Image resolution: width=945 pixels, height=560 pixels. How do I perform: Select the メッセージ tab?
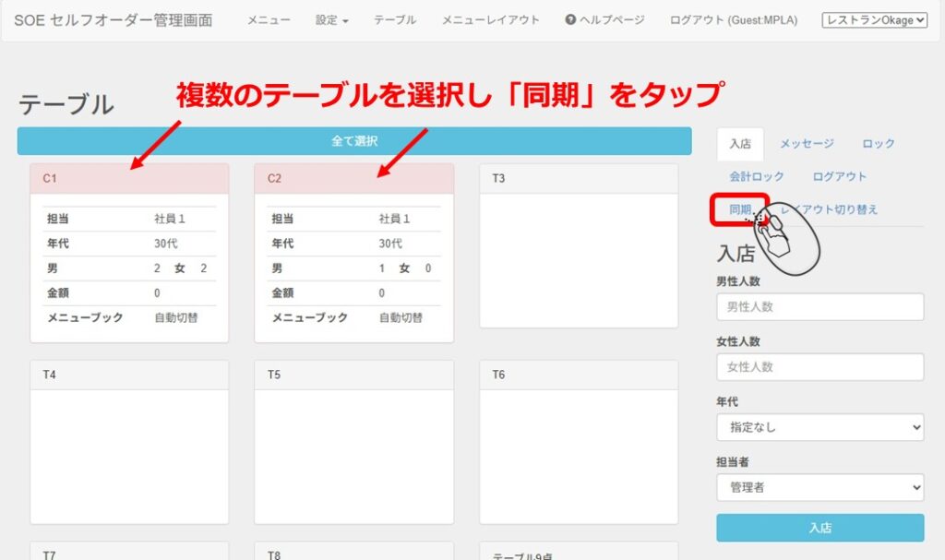point(806,144)
